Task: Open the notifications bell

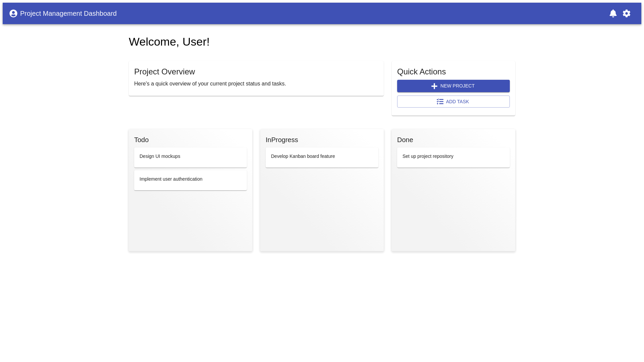Action: tap(613, 13)
